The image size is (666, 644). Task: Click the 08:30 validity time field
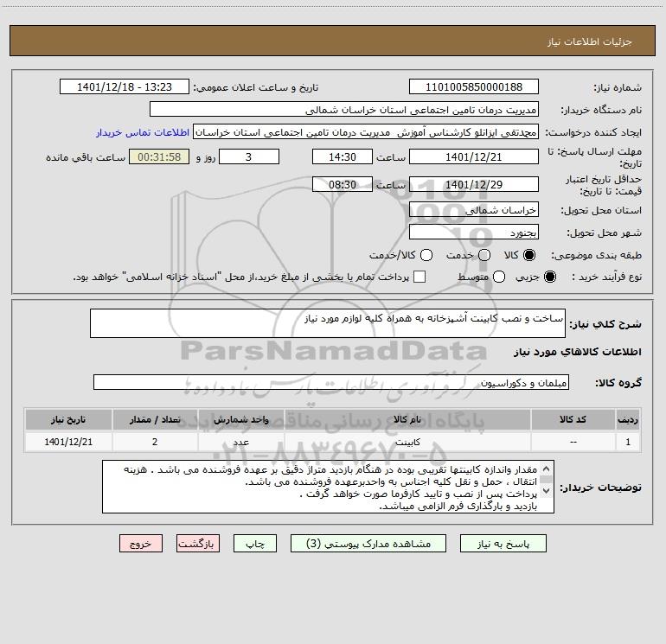pos(343,184)
